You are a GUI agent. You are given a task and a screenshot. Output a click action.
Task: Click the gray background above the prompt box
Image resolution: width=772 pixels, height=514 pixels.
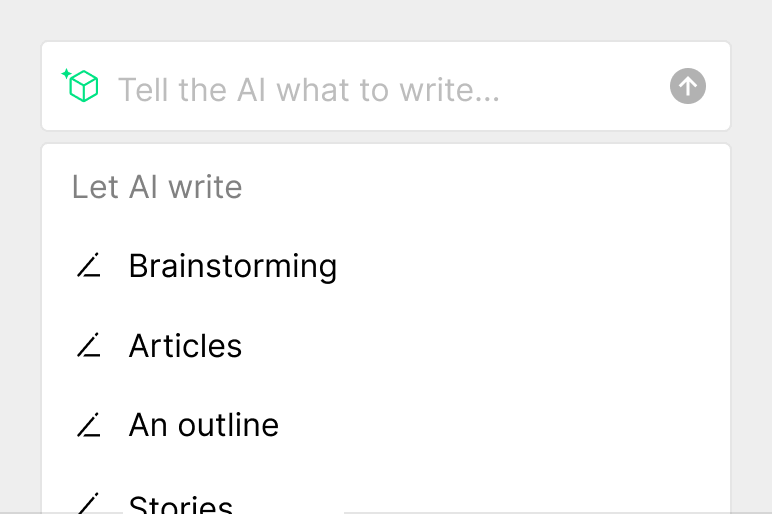click(x=386, y=18)
